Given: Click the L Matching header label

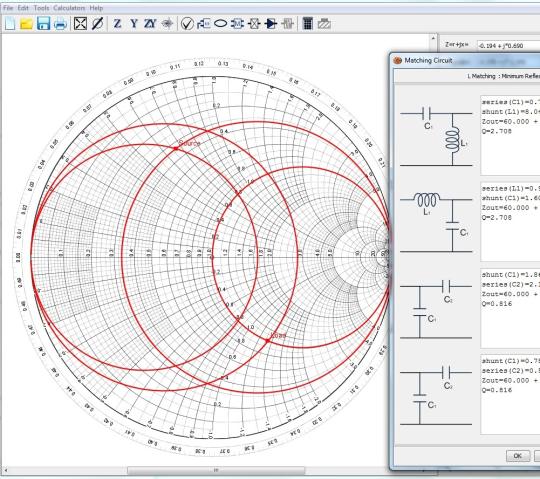Looking at the screenshot, I should (503, 76).
